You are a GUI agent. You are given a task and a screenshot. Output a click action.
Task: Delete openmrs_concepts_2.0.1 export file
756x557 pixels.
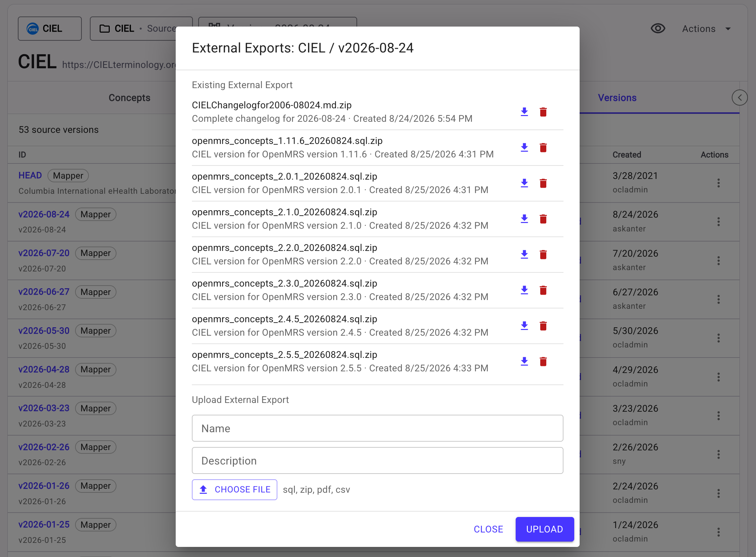[543, 183]
